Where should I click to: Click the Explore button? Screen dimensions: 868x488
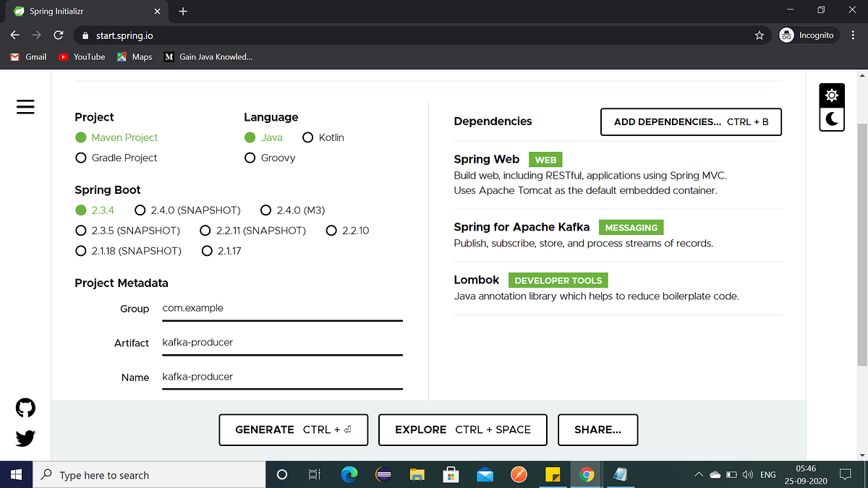462,429
